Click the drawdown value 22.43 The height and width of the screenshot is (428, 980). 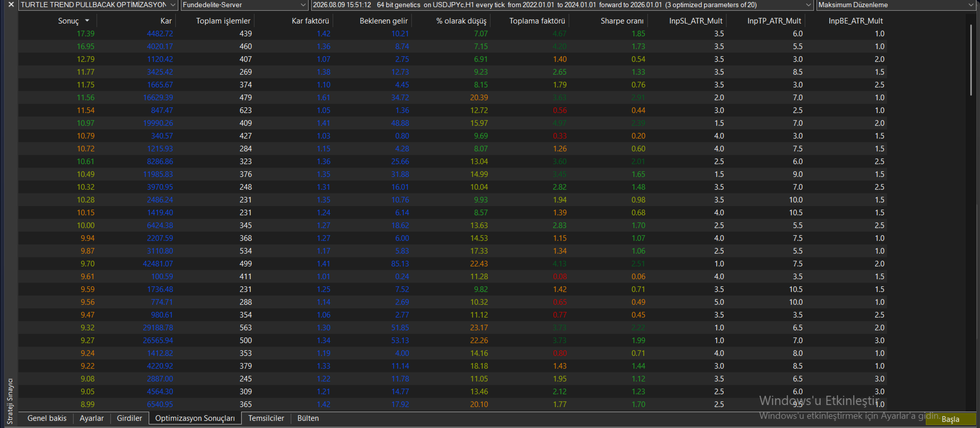click(479, 264)
